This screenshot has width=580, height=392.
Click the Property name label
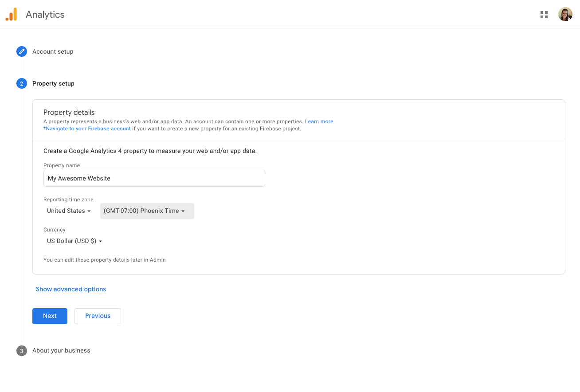pos(62,165)
